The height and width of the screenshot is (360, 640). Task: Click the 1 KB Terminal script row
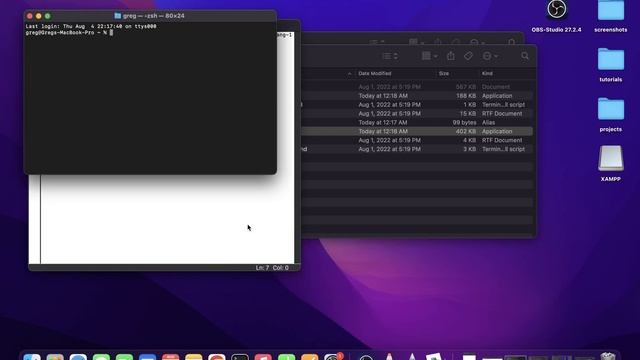(x=417, y=105)
